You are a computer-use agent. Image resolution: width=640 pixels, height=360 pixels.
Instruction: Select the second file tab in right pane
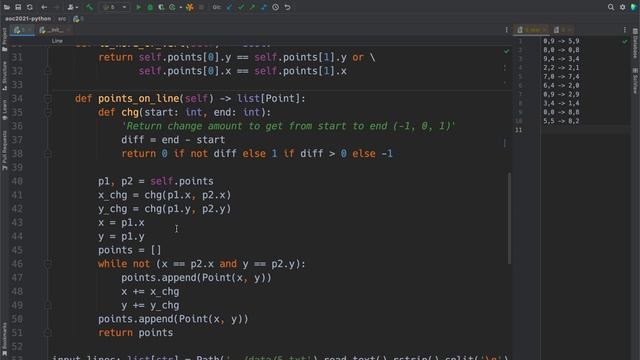pyautogui.click(x=563, y=30)
